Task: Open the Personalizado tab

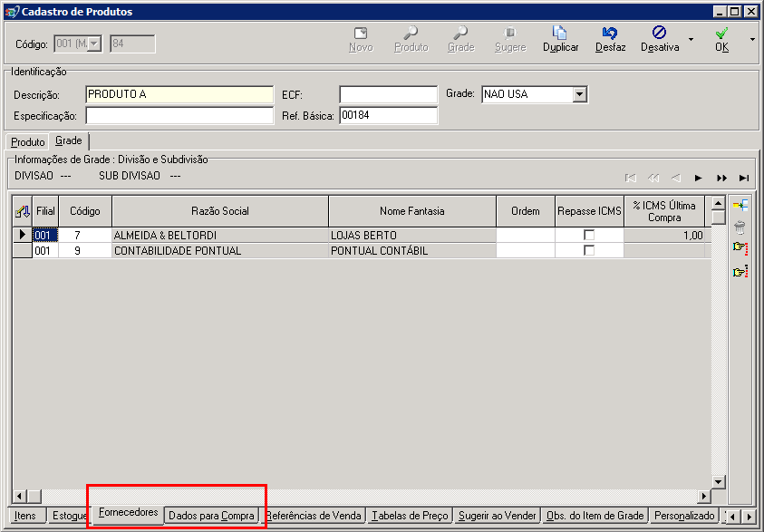Action: pos(684,516)
